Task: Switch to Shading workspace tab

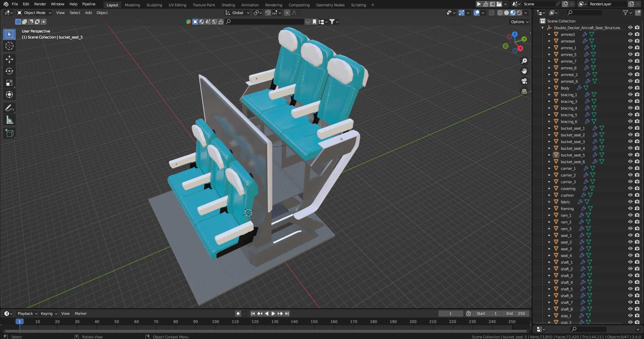Action: [228, 5]
